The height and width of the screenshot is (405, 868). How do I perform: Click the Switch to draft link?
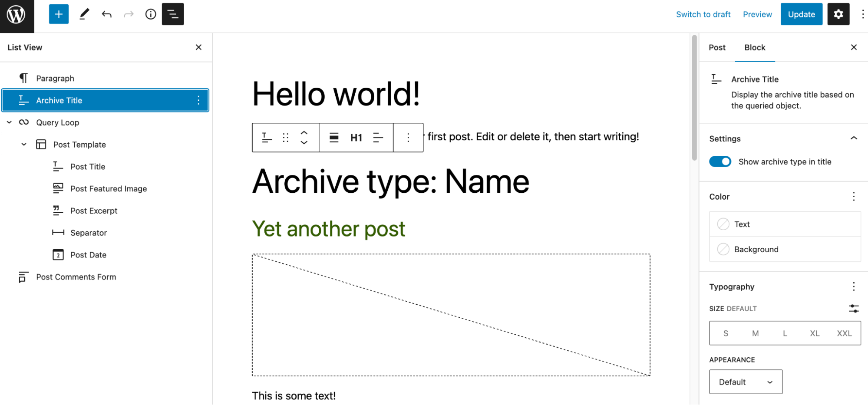click(x=703, y=14)
